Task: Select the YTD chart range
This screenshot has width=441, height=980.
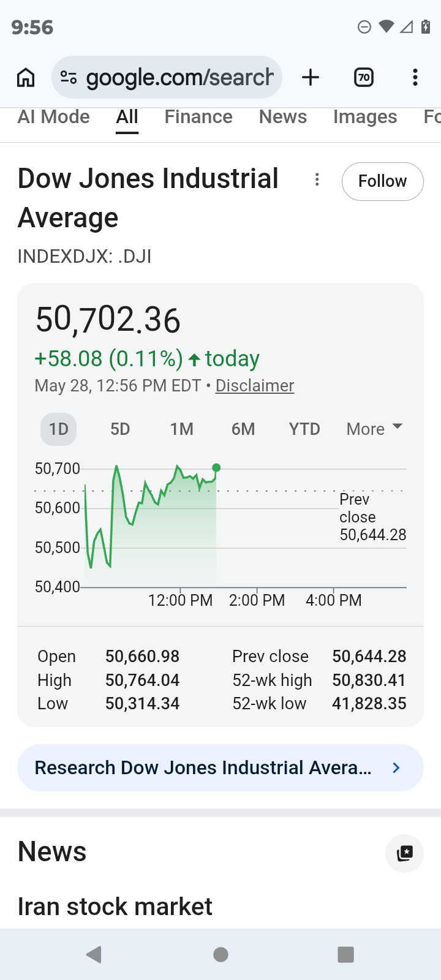Action: (304, 429)
